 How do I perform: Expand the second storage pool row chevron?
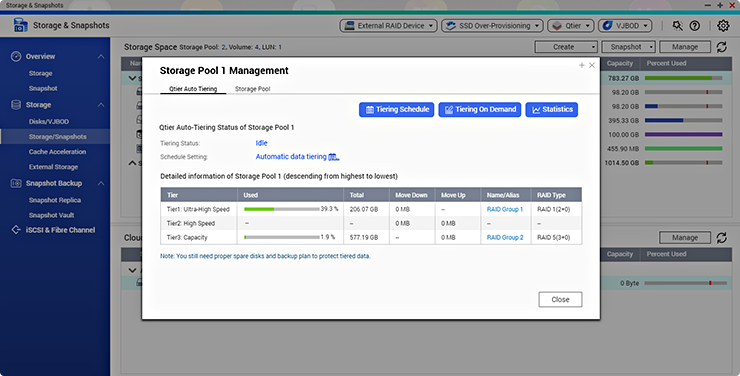(x=132, y=163)
